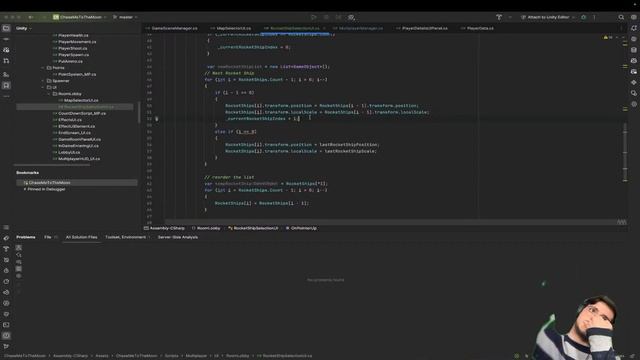This screenshot has height=360, width=640.
Task: Collapse the Points folder in tree
Action: coord(43,68)
